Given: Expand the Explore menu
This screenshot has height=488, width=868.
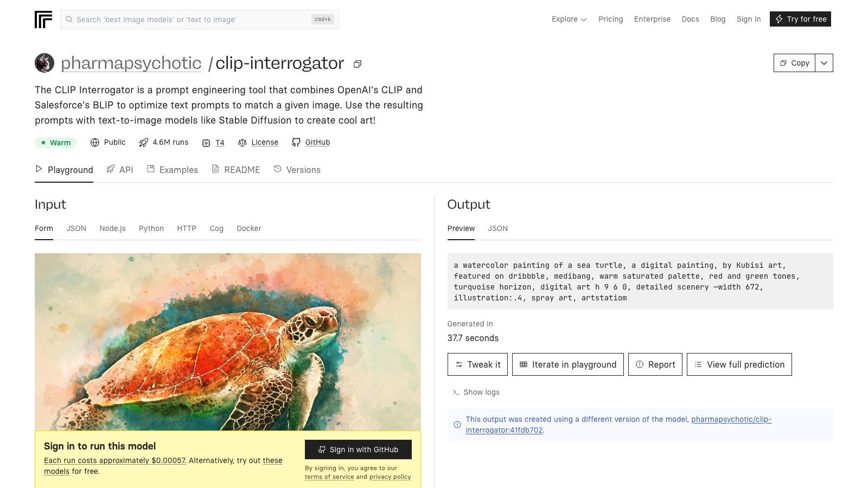Looking at the screenshot, I should click(x=569, y=20).
